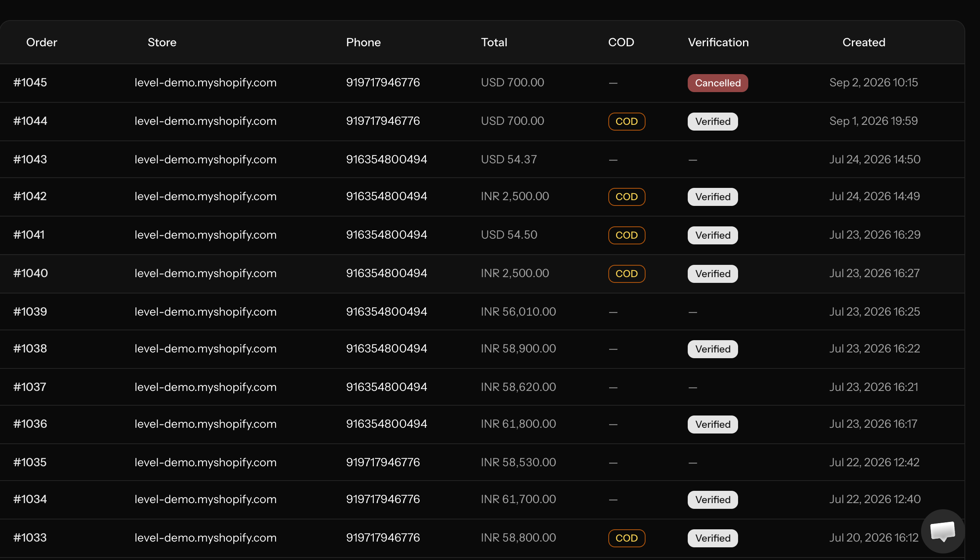This screenshot has width=980, height=560.
Task: Open the chat widget bubble icon
Action: coord(943,531)
